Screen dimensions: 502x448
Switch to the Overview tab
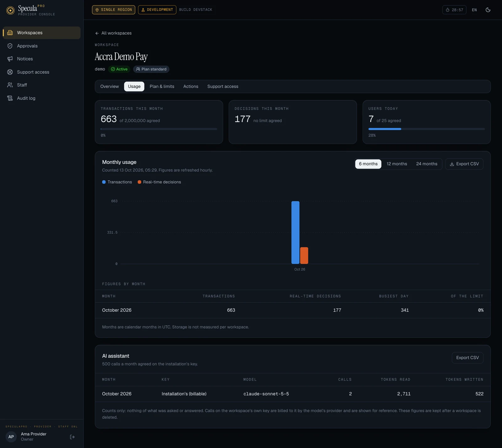[x=109, y=86]
